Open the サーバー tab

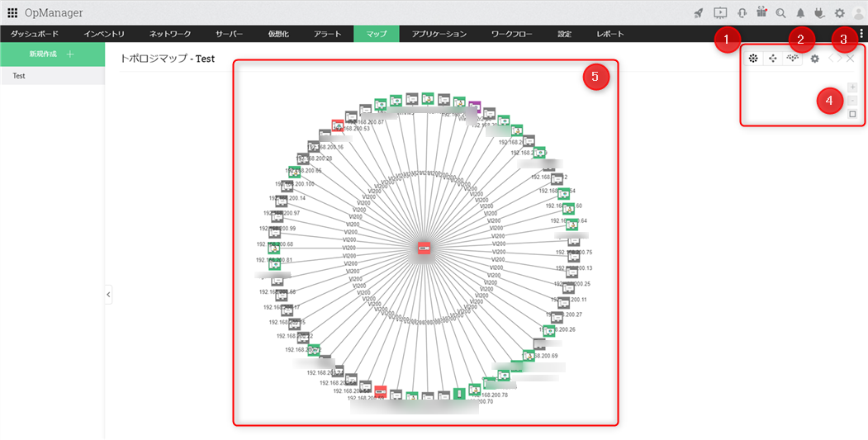coord(229,34)
